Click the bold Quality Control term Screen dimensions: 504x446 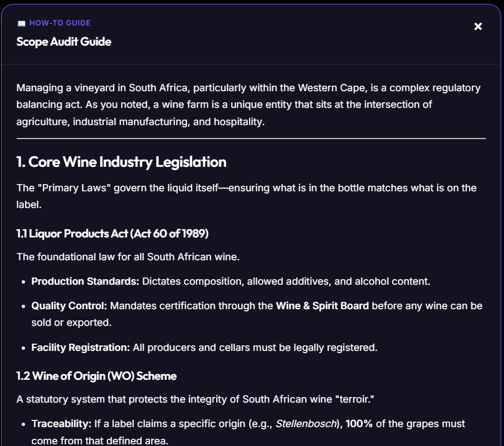(69, 306)
